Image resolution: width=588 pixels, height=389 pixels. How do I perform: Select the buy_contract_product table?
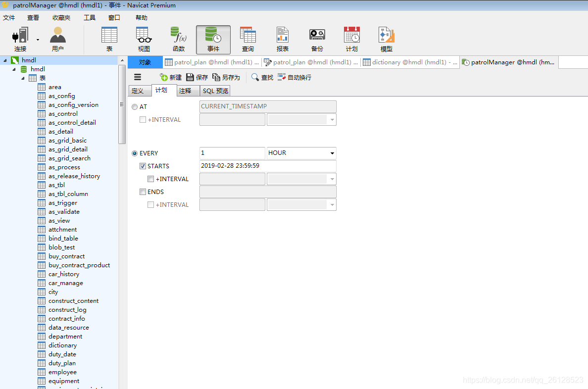click(79, 265)
